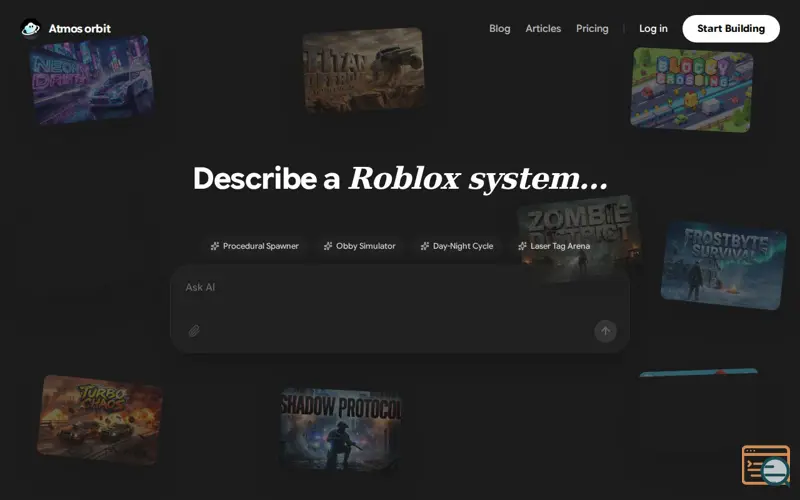Click the Atmos orbit planet logo icon

[30, 29]
